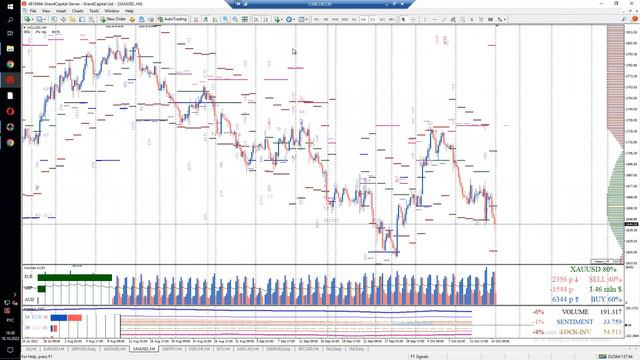Image resolution: width=640 pixels, height=360 pixels.
Task: Open the Windows notification center icon
Action: pos(10,350)
